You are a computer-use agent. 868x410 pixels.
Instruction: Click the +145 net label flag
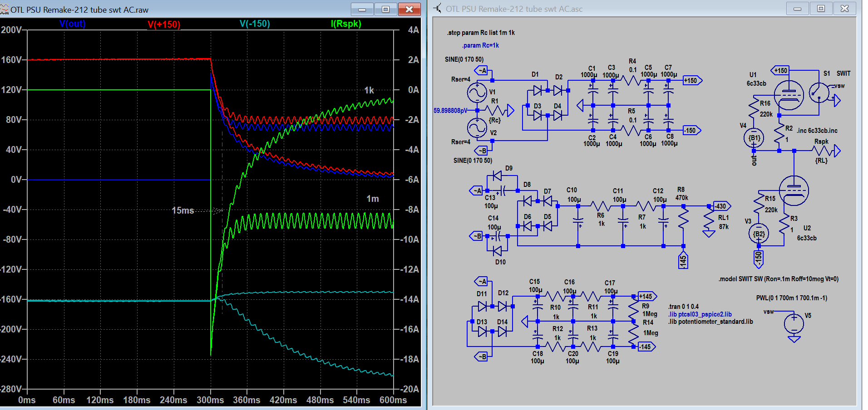(647, 296)
